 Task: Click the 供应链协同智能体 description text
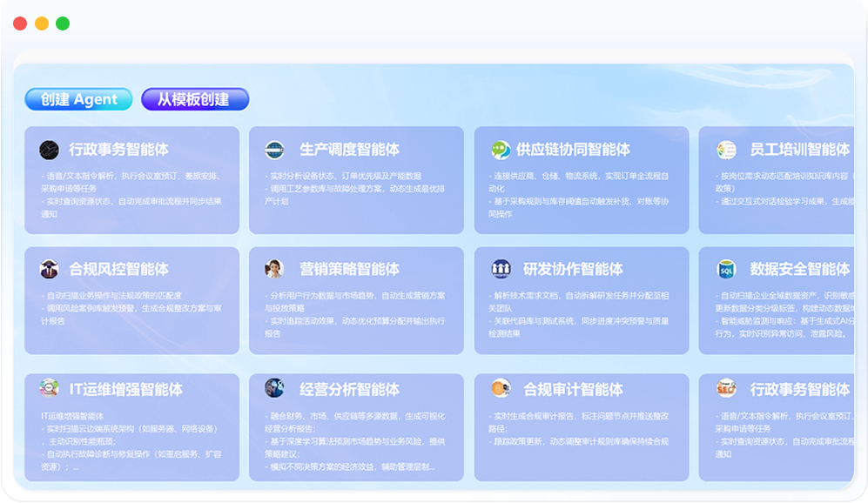(579, 195)
